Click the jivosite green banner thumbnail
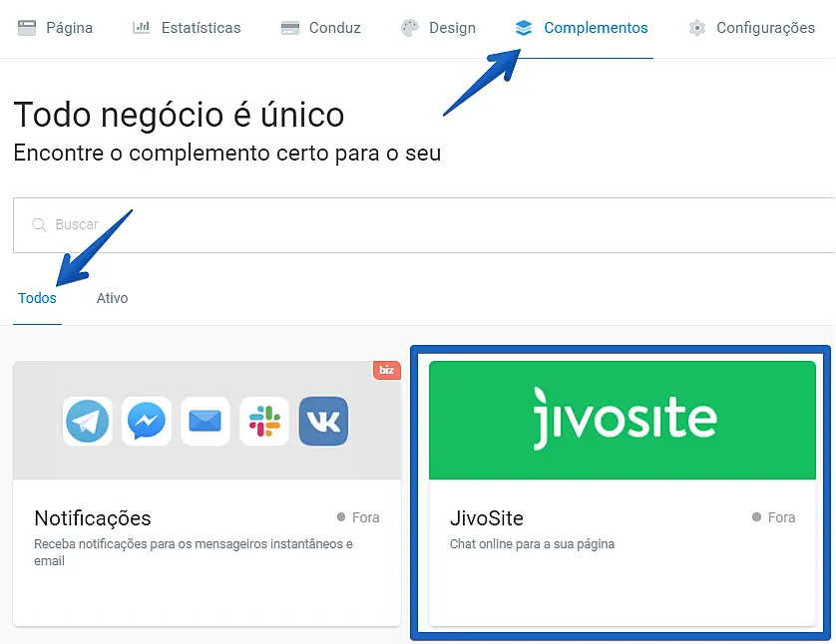 (x=623, y=421)
